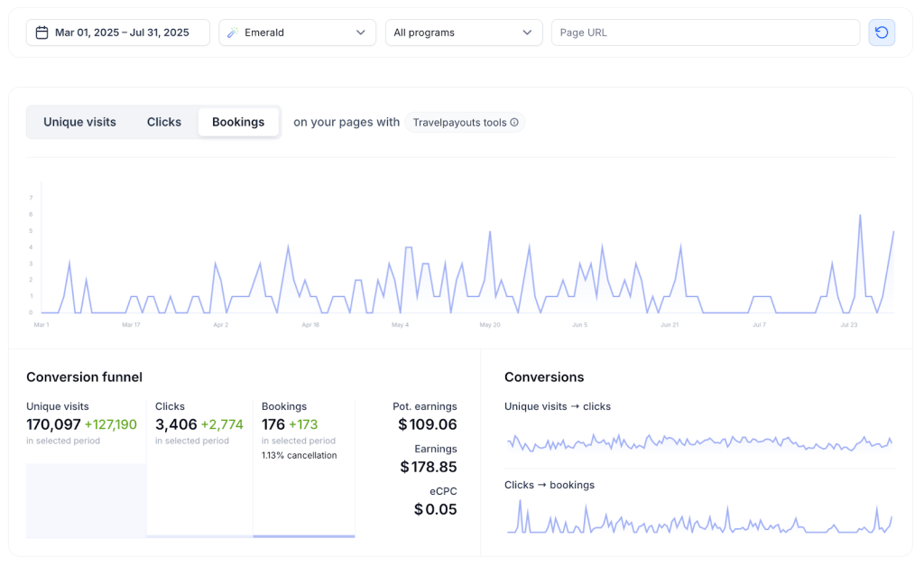Open the Mar 01 – Jul 31 date picker
Viewport: 924px width, 567px height.
(x=122, y=33)
